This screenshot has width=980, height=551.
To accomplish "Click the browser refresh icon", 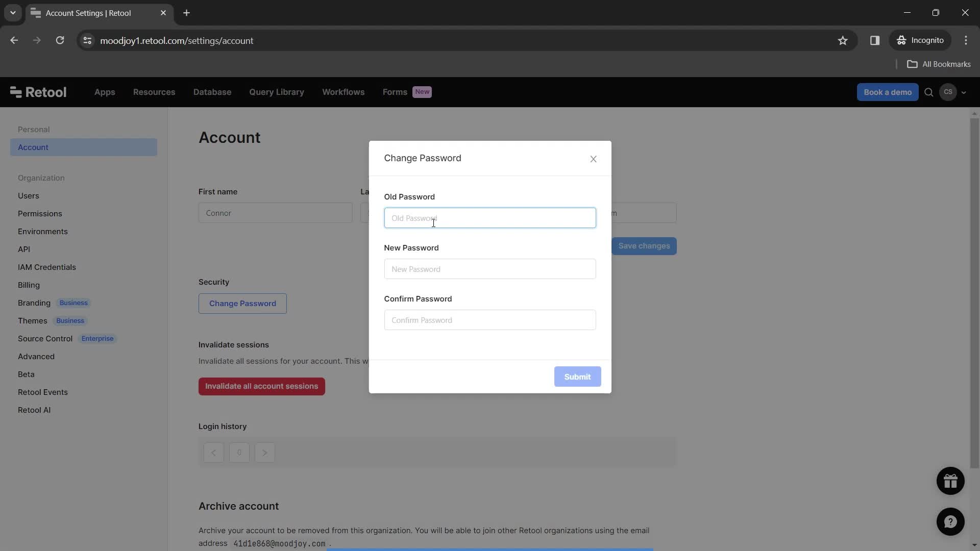I will point(61,41).
